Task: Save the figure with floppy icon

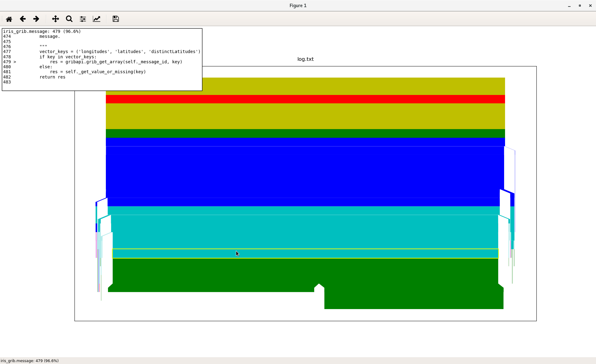Action: pyautogui.click(x=116, y=19)
